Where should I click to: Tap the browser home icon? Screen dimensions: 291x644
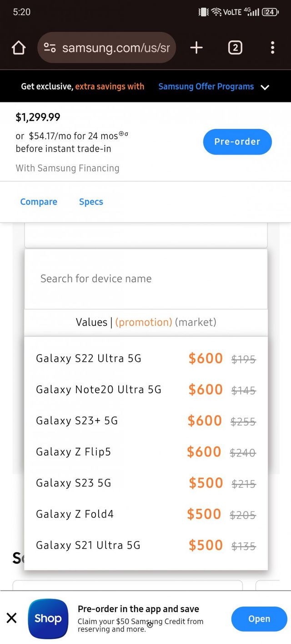[x=19, y=48]
